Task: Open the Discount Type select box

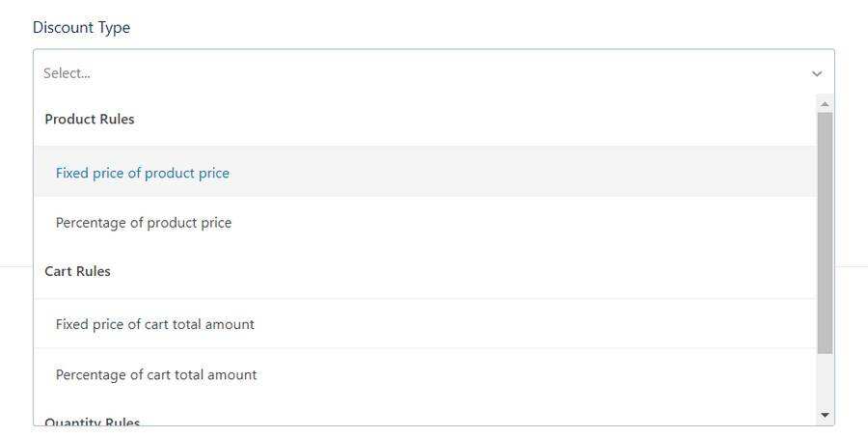Action: (x=433, y=73)
